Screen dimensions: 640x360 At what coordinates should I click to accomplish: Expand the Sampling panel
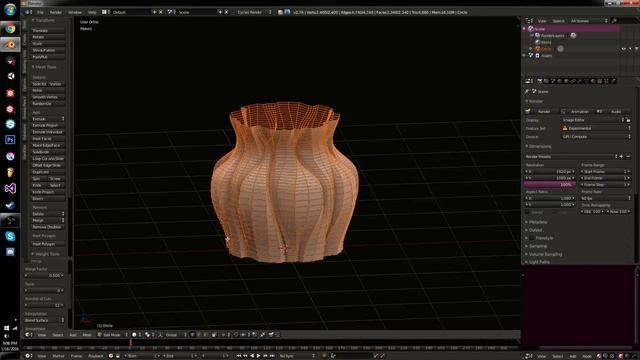(538, 246)
